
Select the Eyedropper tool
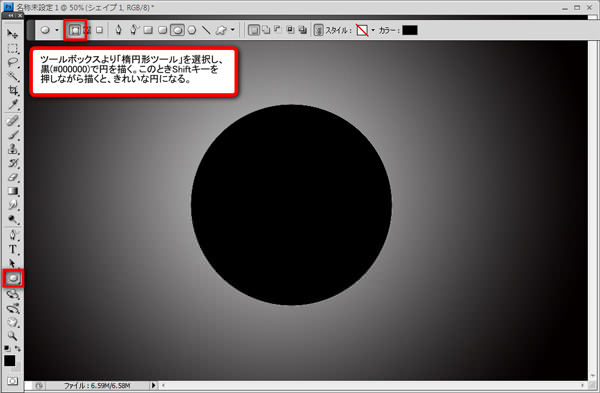(x=13, y=104)
